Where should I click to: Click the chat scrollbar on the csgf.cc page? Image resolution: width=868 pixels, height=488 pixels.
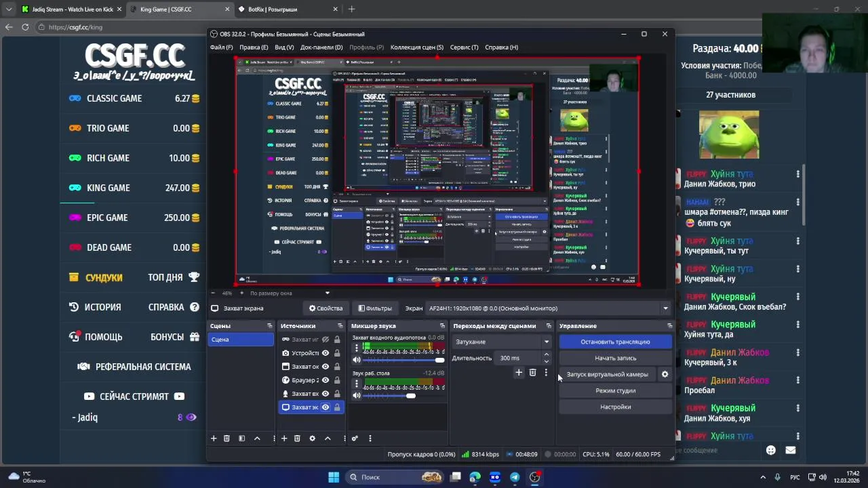click(805, 197)
